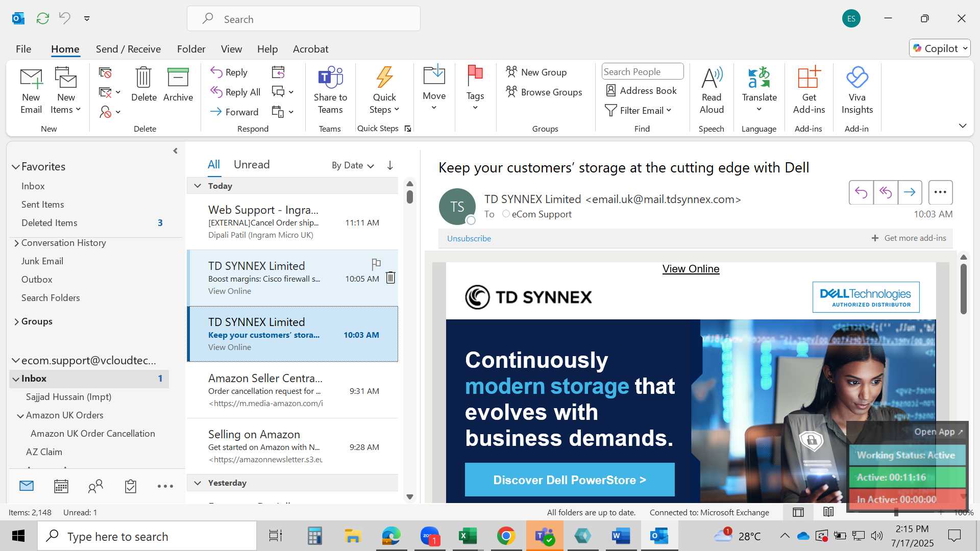
Task: Collapse the Amazon UK Orders folder
Action: 20,416
